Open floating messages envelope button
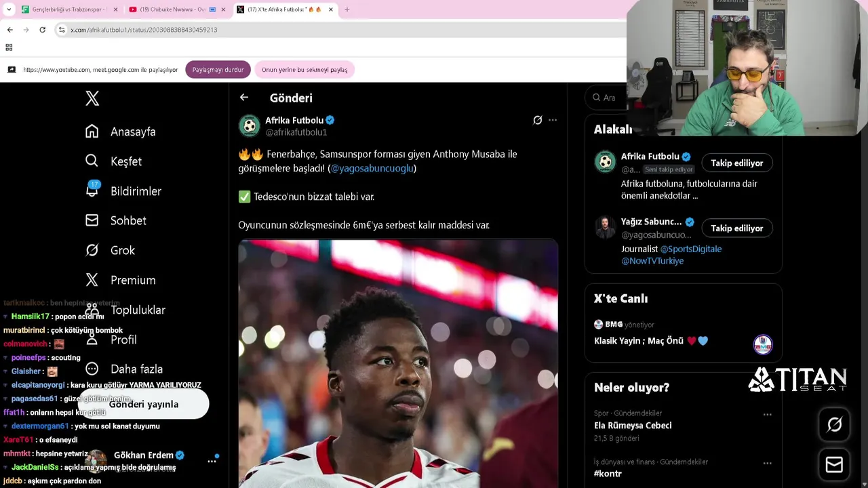The width and height of the screenshot is (868, 488). coord(835,464)
